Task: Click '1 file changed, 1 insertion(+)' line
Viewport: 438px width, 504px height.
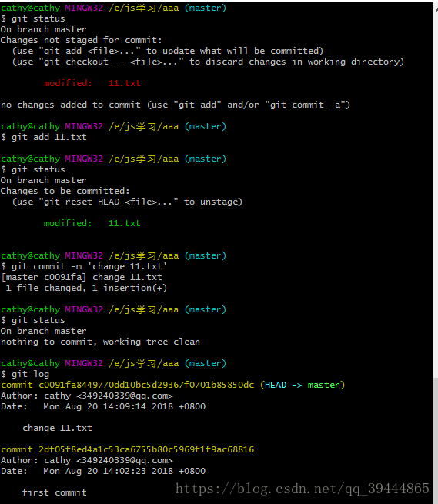Action: click(x=86, y=288)
